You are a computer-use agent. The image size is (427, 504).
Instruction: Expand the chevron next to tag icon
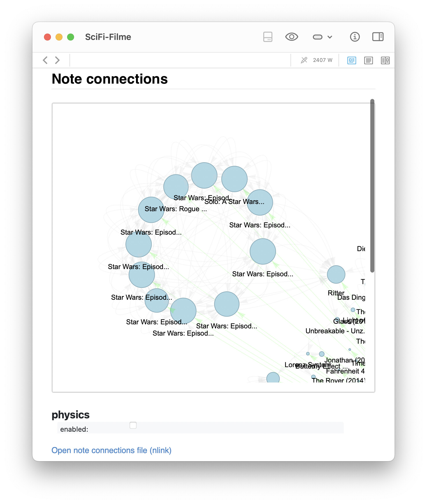[x=330, y=37]
